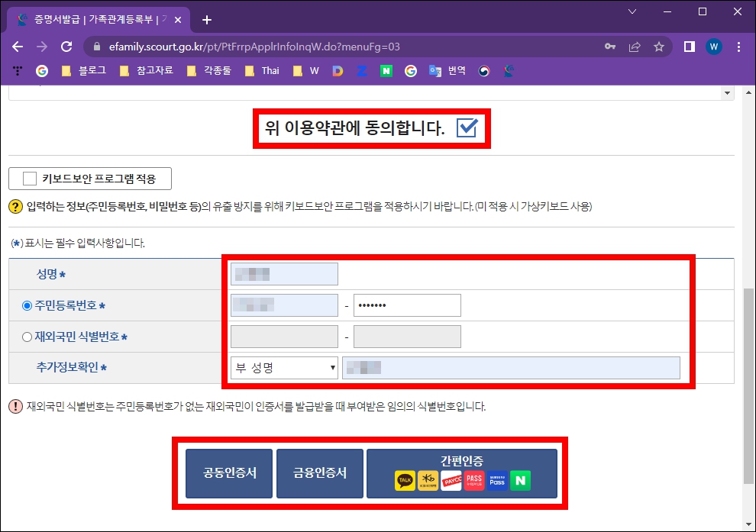Choose KB Kookmin simple authentication icon
The image size is (756, 532).
427,479
